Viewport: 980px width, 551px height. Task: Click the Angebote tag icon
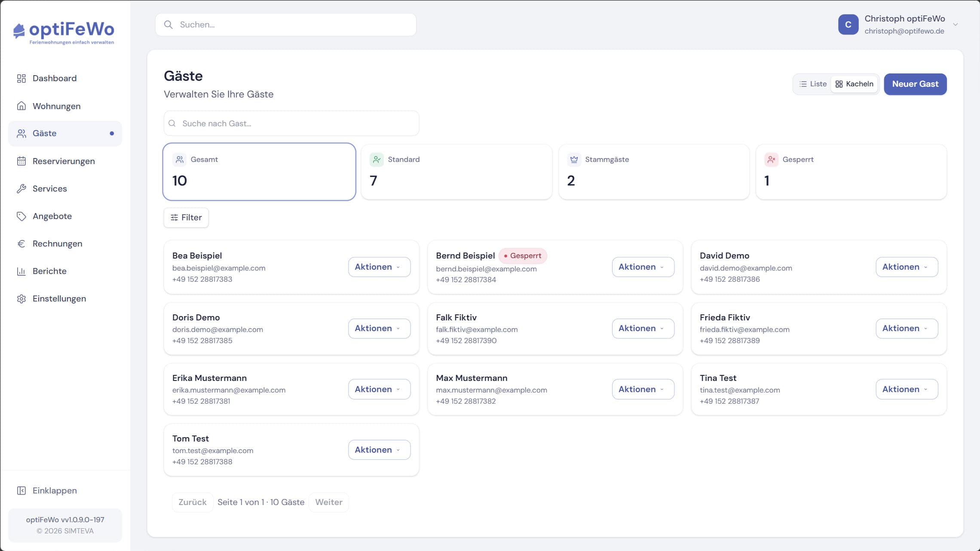pos(21,216)
